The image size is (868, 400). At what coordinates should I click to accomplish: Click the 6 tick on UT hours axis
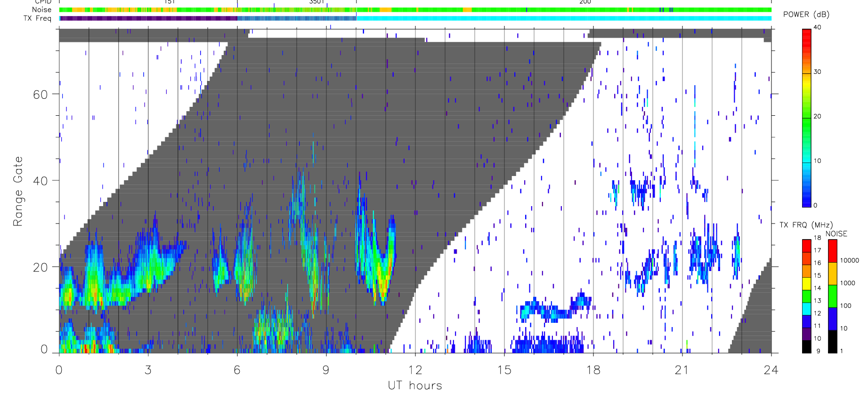237,370
